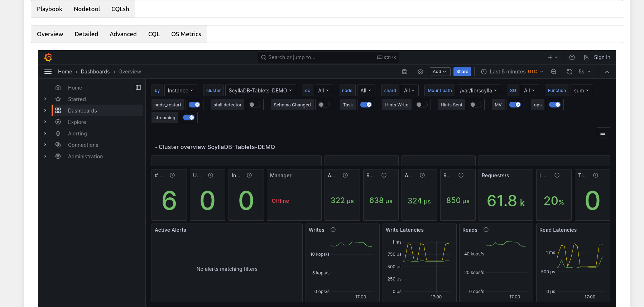The image size is (644, 307).
Task: Open the Function sum dropdown
Action: 582,90
